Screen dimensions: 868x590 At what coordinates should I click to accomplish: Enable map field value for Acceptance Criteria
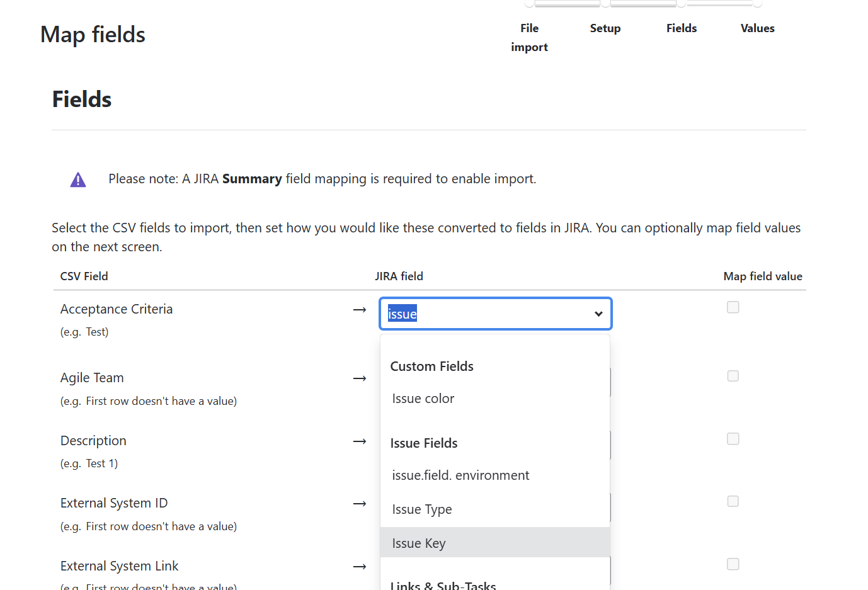pyautogui.click(x=733, y=307)
